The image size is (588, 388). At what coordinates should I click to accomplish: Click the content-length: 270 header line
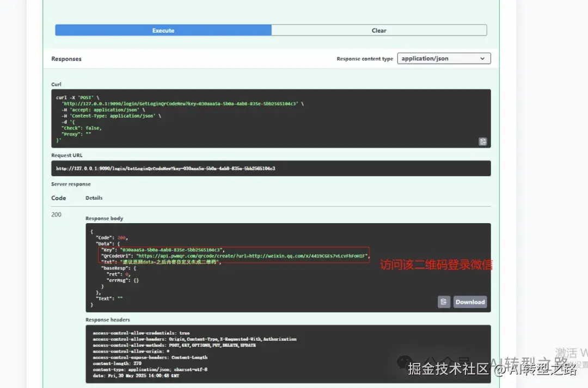click(x=117, y=364)
